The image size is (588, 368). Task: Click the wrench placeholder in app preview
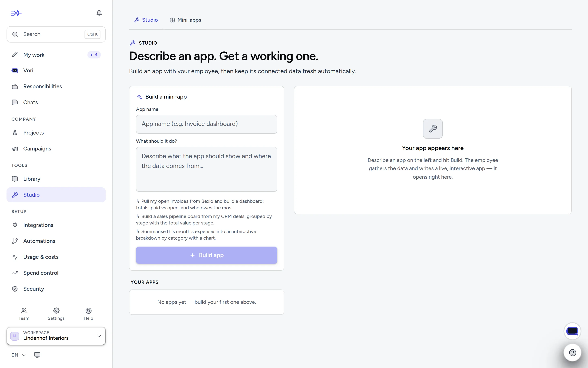tap(432, 129)
